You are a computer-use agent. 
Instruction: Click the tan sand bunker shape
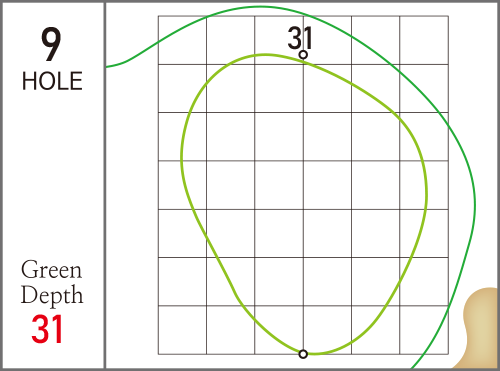(480, 328)
